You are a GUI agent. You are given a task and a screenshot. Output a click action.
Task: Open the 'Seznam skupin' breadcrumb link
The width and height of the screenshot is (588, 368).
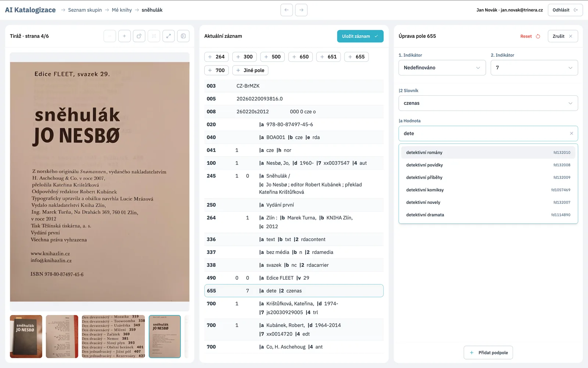coord(85,10)
